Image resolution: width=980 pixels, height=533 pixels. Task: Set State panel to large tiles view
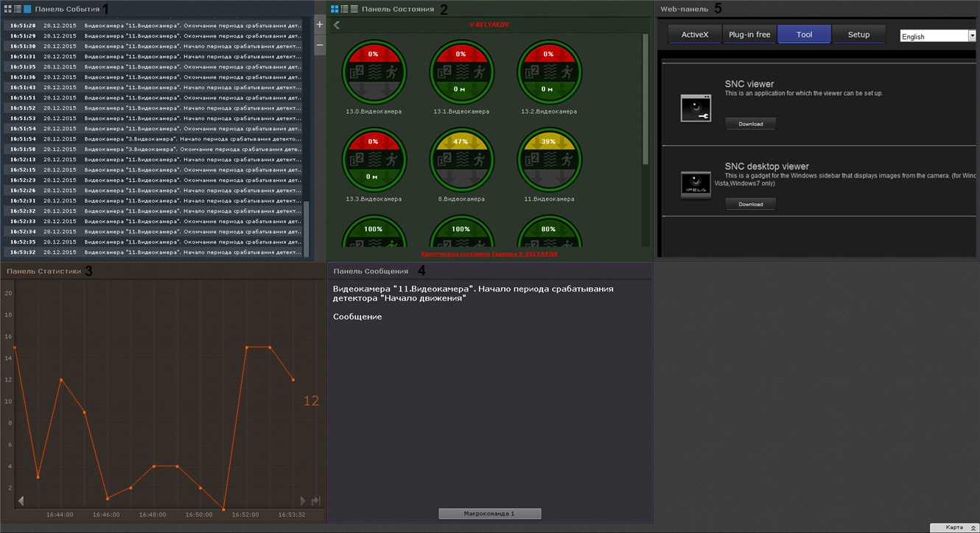[x=335, y=9]
